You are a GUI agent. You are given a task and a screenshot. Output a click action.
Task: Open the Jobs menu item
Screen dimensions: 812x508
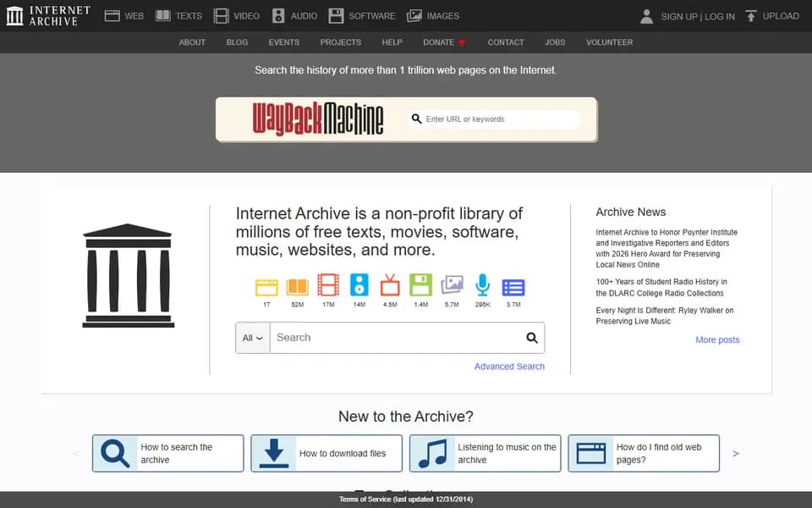point(555,42)
